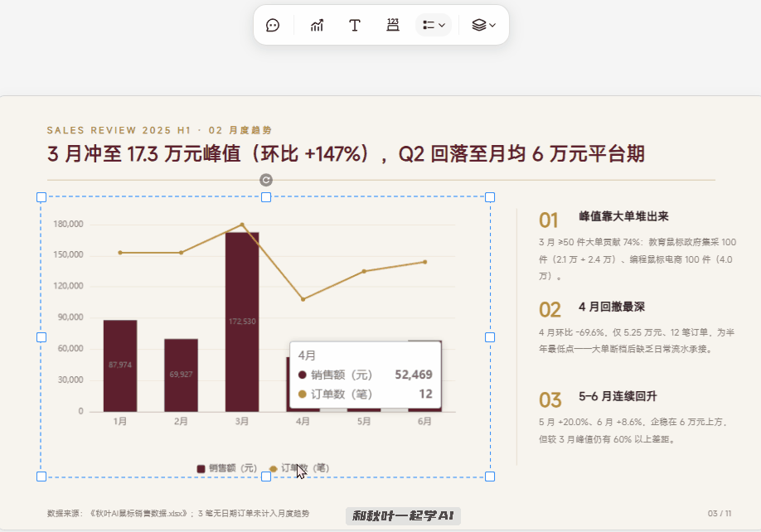Click the page number 03 / 11

click(x=720, y=514)
